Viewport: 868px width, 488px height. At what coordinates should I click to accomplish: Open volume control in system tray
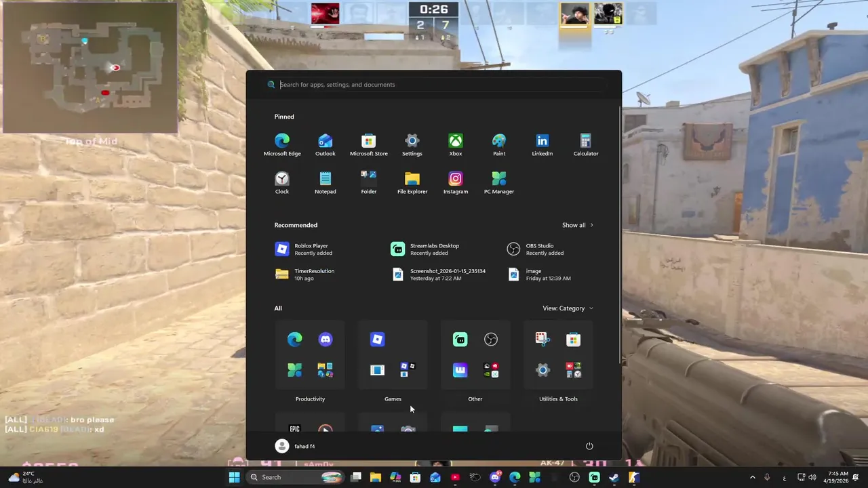[812, 477]
